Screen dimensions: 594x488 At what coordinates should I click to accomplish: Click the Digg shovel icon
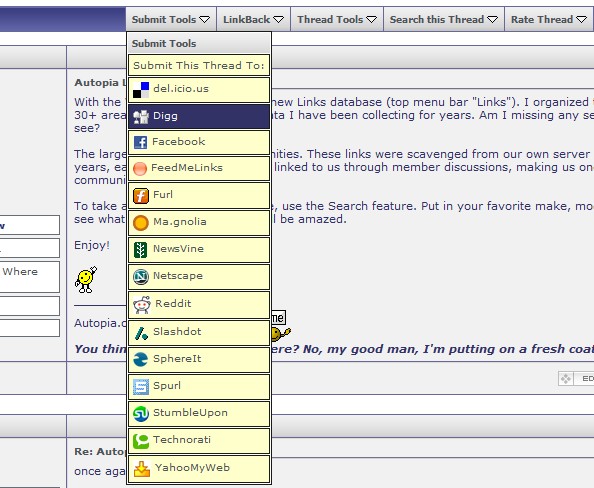pyautogui.click(x=141, y=117)
